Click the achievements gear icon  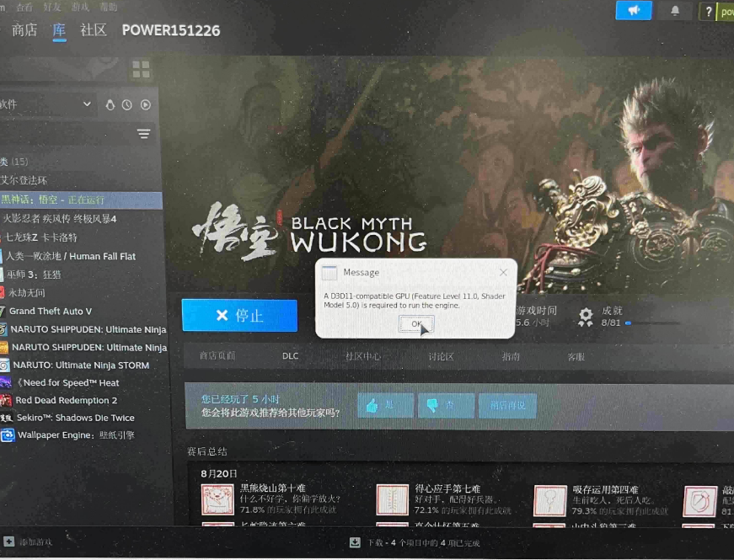(586, 317)
